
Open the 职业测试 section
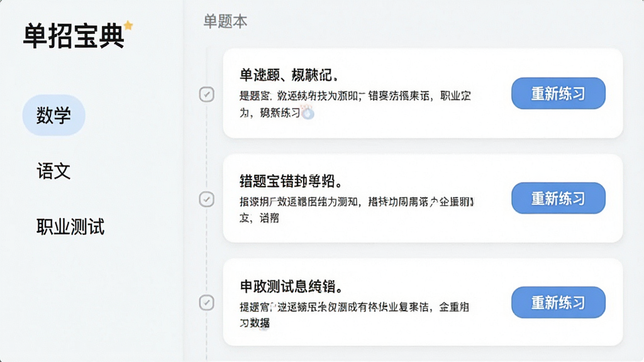pyautogui.click(x=70, y=226)
